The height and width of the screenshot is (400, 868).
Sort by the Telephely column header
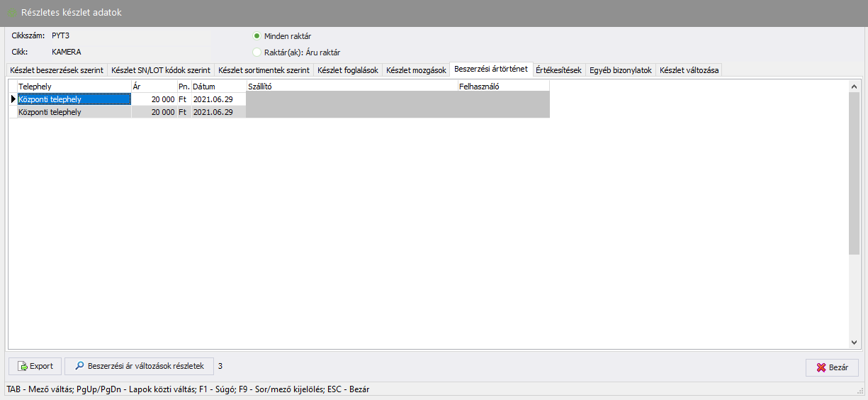coord(74,87)
